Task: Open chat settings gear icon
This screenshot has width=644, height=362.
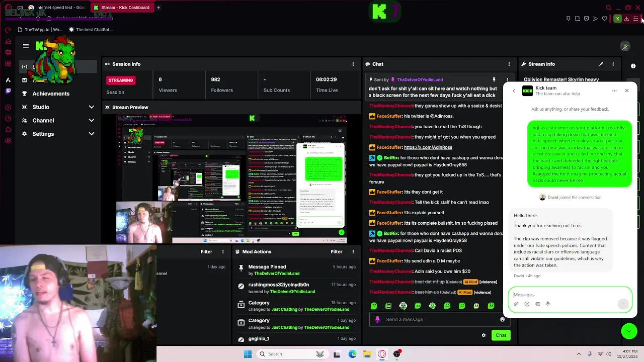Action: pyautogui.click(x=484, y=335)
